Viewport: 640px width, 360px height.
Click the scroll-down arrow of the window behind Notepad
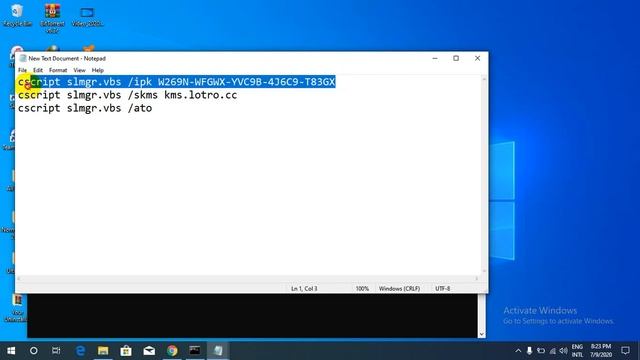click(482, 334)
